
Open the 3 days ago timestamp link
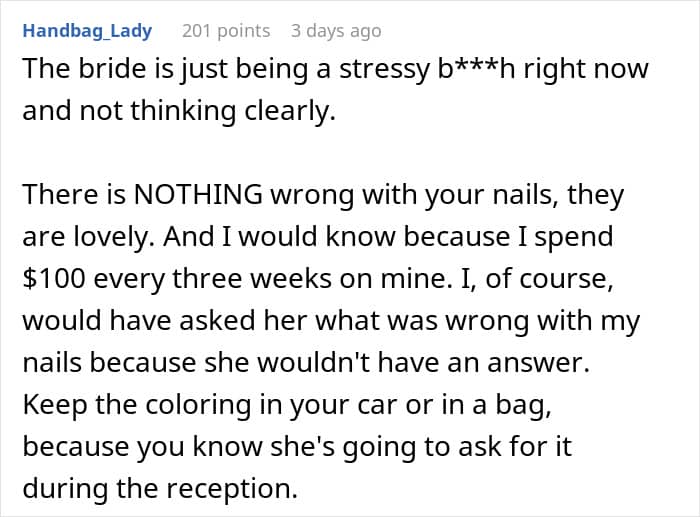coord(336,31)
